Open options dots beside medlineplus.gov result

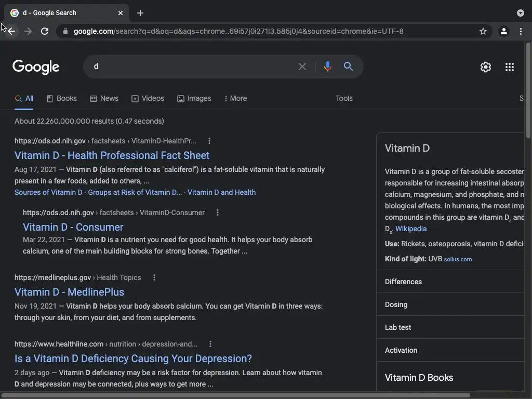pos(154,277)
